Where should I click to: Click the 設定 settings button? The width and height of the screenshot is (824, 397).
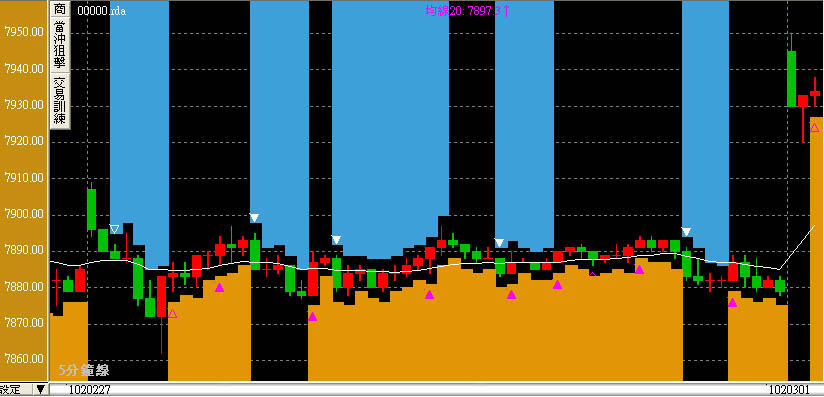coord(15,390)
